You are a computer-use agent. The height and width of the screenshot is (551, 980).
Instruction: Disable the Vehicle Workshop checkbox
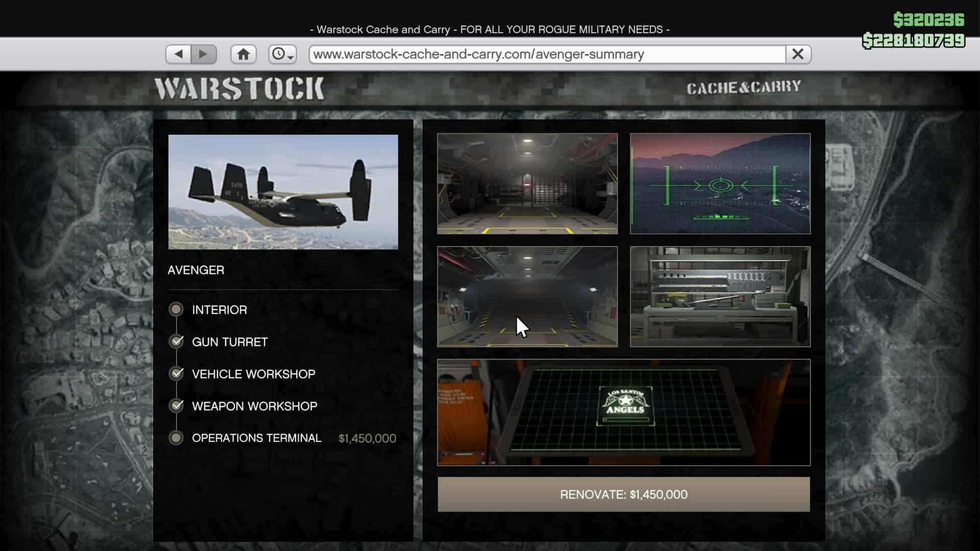177,373
